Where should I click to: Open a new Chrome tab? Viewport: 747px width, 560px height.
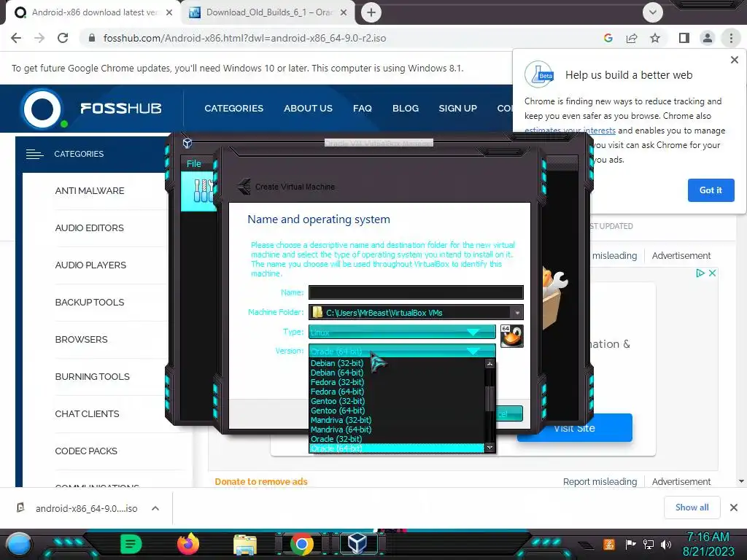[x=371, y=12]
